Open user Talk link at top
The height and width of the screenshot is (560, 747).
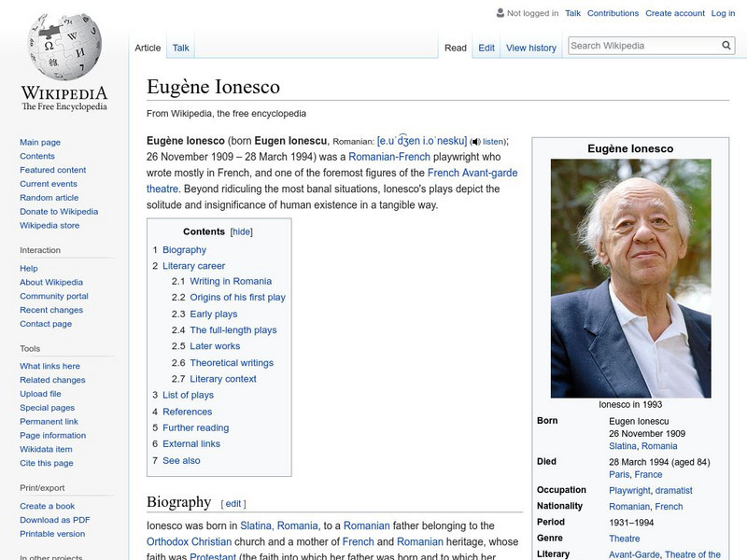click(x=572, y=13)
